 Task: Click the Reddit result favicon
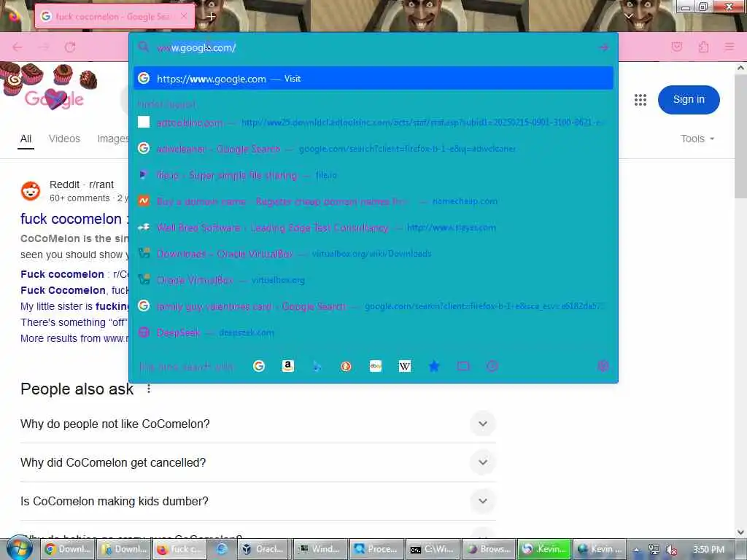[31, 191]
